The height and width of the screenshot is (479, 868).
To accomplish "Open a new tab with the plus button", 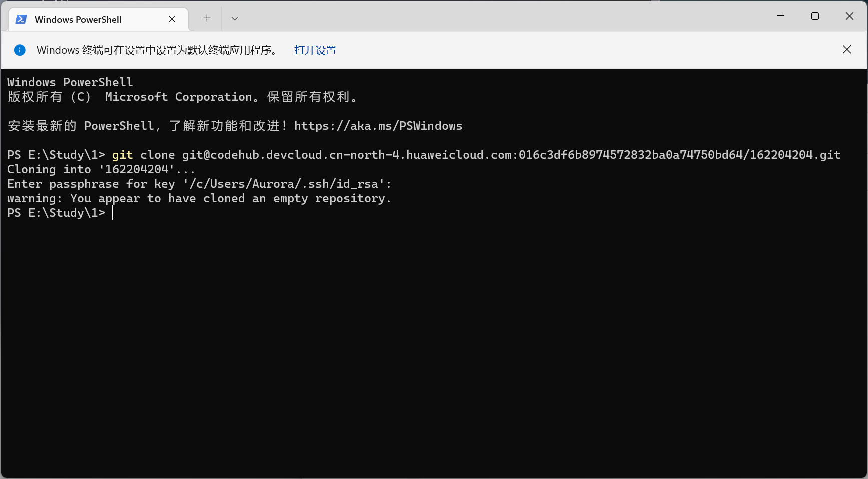I will [207, 18].
